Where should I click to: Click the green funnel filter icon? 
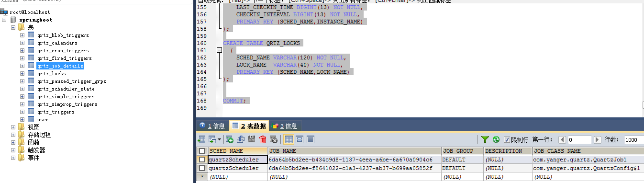(485, 139)
